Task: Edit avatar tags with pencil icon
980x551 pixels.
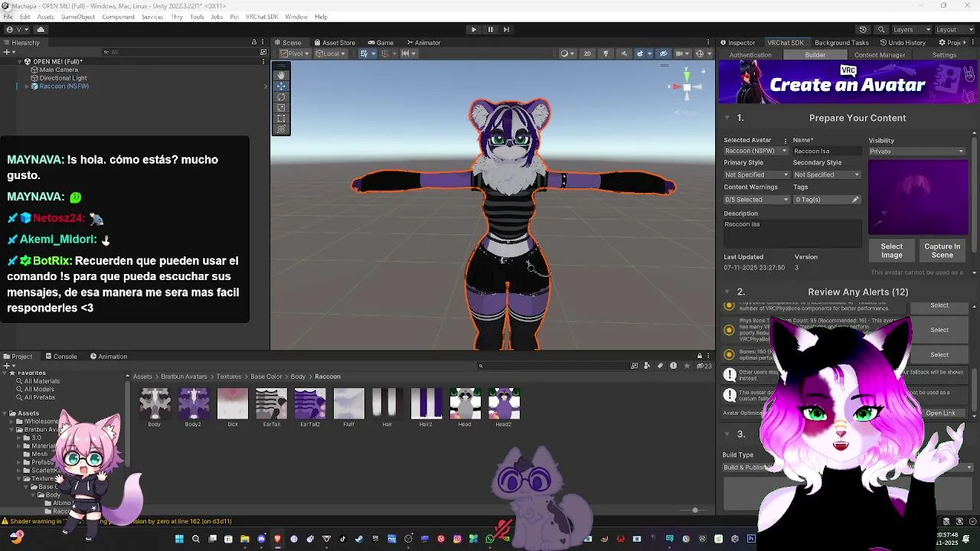Action: tap(855, 200)
